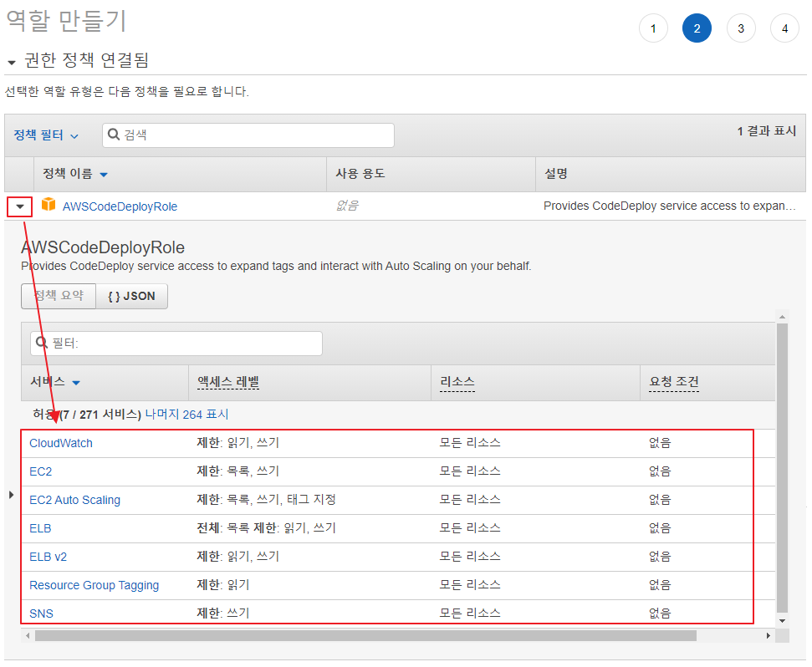Sort by the 서비스 column arrow
812x667 pixels.
tap(76, 383)
